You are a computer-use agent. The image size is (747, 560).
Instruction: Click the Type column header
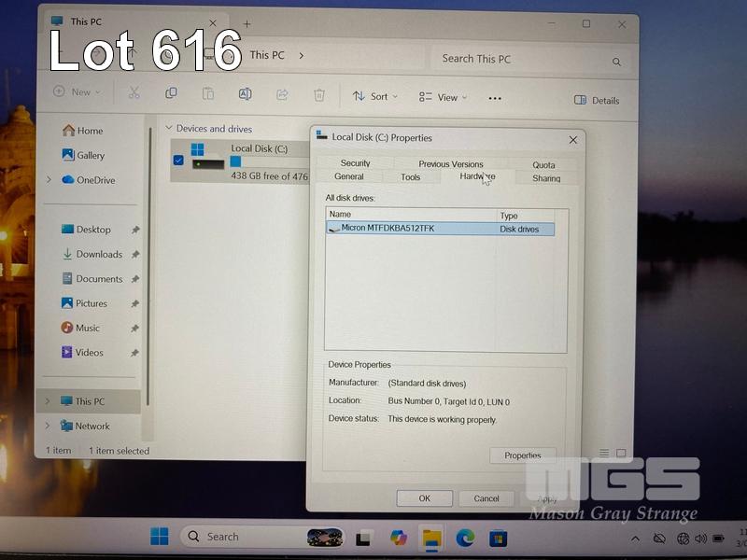tap(526, 216)
